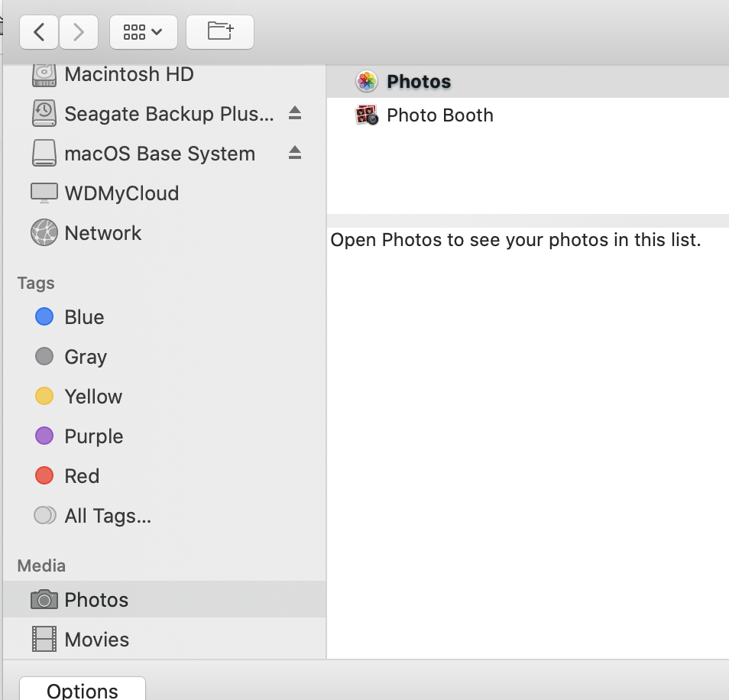Click the 'Open Photos to see your photos' message
The height and width of the screenshot is (700, 729).
(516, 240)
